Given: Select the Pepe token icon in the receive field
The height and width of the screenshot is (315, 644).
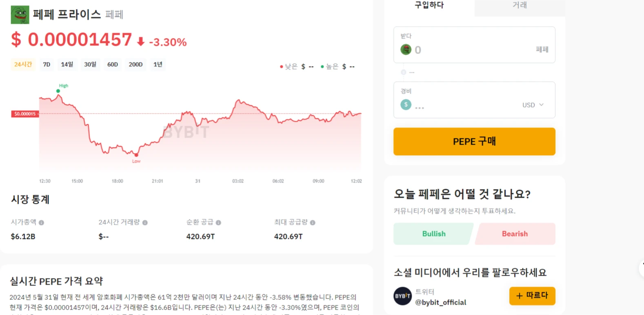Looking at the screenshot, I should [x=406, y=49].
